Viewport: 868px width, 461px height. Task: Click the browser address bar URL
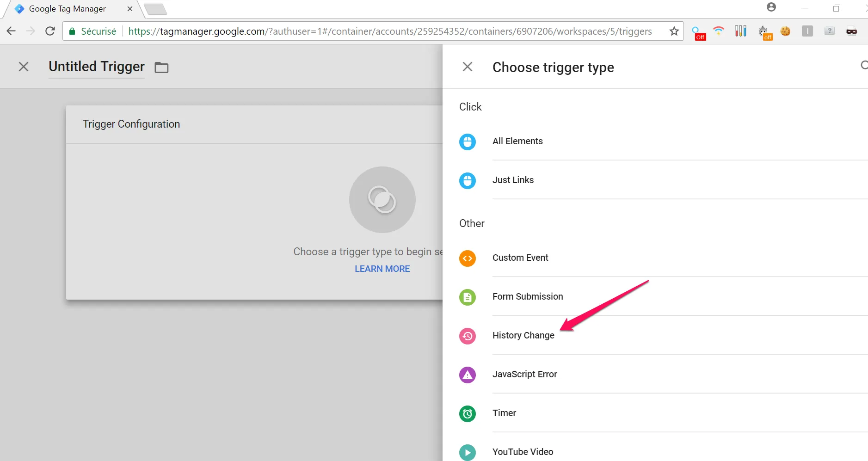tap(389, 31)
